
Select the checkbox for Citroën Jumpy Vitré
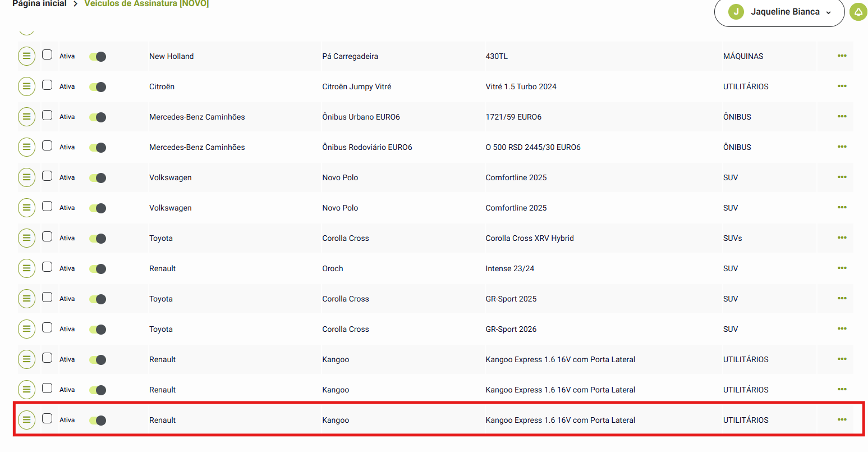[x=47, y=85]
